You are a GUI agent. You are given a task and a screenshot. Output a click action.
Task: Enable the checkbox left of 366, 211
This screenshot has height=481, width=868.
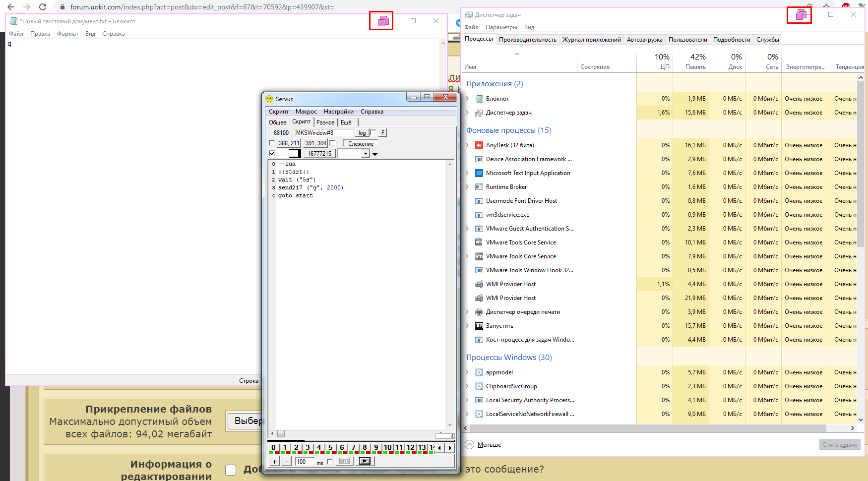click(272, 143)
